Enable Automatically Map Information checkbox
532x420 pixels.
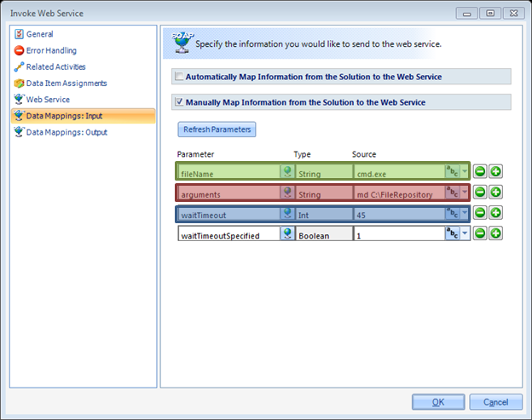179,77
